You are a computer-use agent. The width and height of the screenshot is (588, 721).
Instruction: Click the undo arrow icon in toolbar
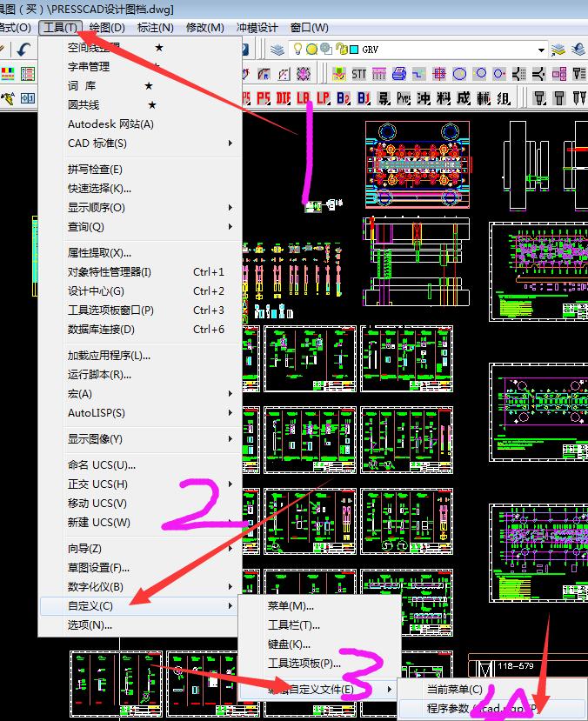(23, 50)
